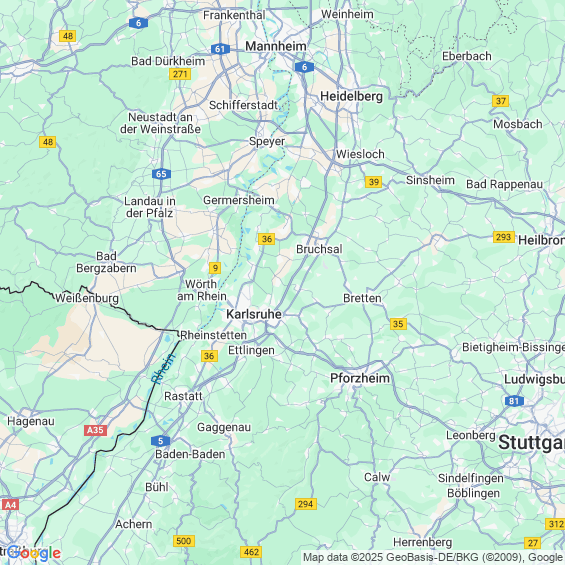This screenshot has width=565, height=565.
Task: Select the blue 65 autobahn shield
Action: click(x=161, y=174)
